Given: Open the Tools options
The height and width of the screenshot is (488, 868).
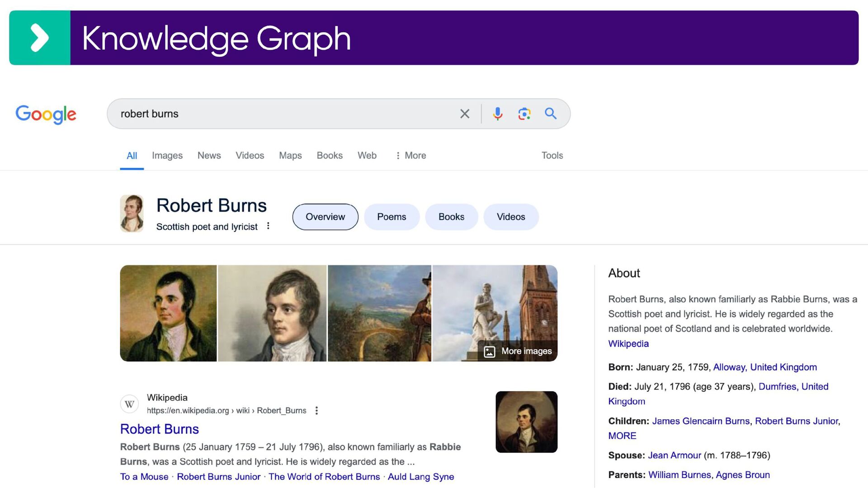Looking at the screenshot, I should [552, 155].
